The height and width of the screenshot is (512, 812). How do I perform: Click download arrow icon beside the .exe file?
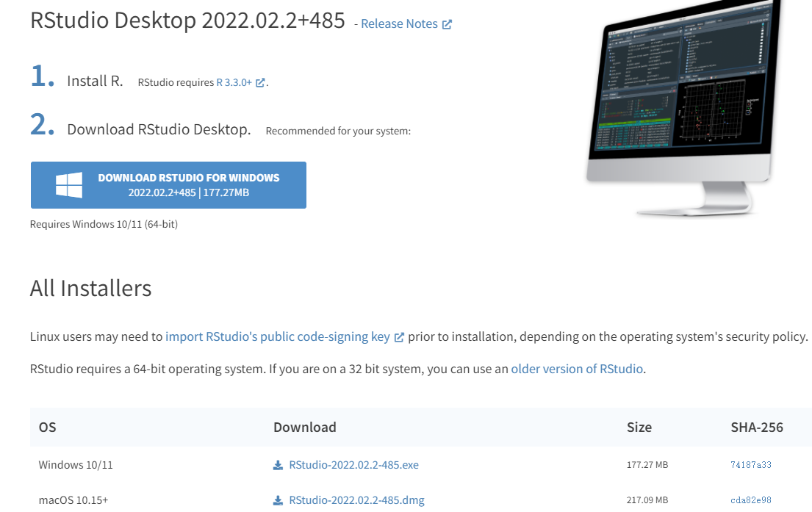[278, 465]
